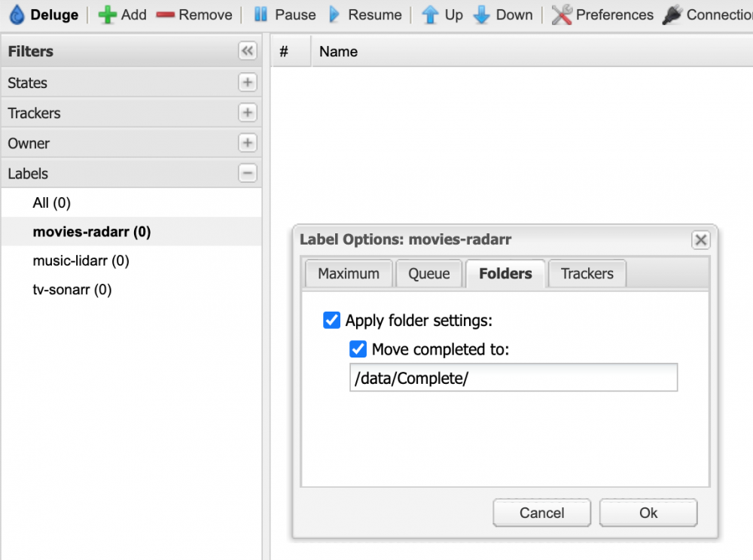Click the Pause toolbar icon
This screenshot has width=753, height=560.
click(261, 14)
